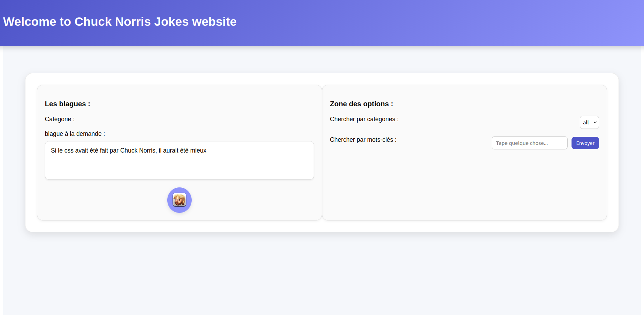The height and width of the screenshot is (317, 644).
Task: Select the joke text about CSS
Action: coord(129,150)
